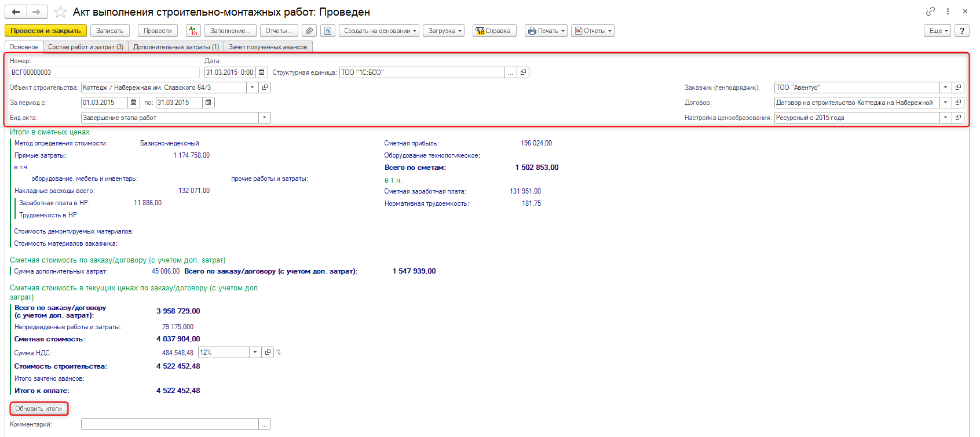Expand the Создать на основании menu
The width and height of the screenshot is (980, 437).
coord(380,31)
